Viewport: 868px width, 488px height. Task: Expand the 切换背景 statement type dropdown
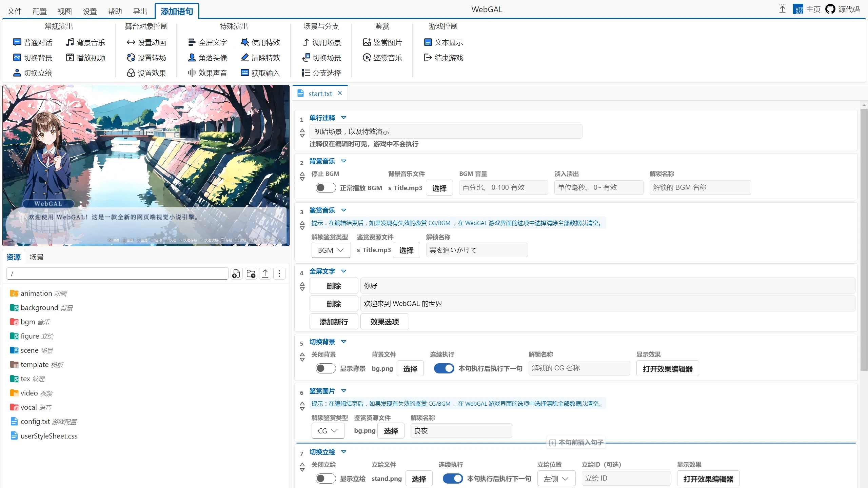pos(343,342)
